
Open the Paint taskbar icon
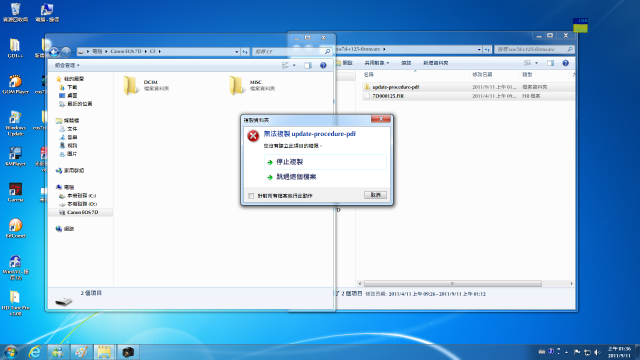80,352
